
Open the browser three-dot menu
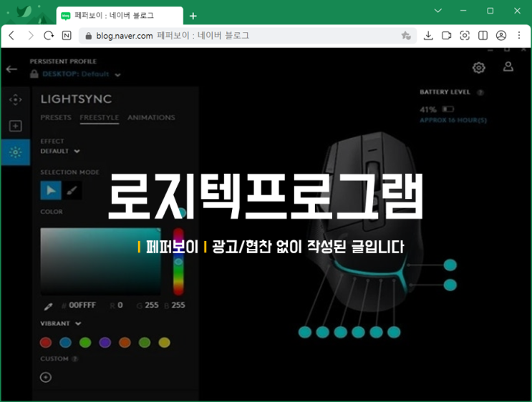519,36
